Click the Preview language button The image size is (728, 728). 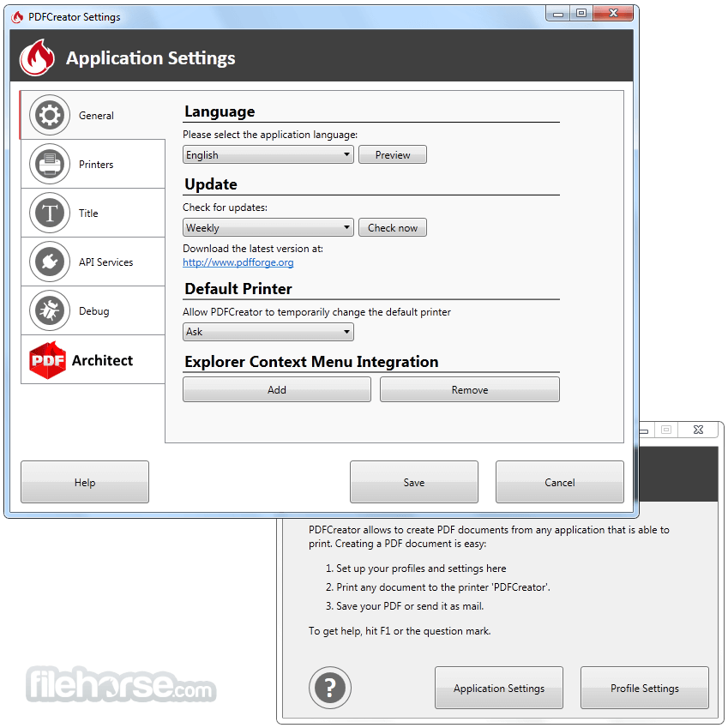click(393, 154)
